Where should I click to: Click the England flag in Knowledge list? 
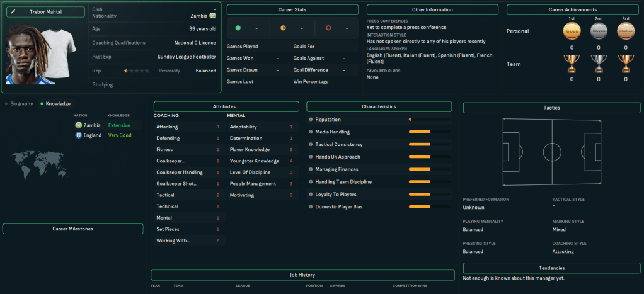(x=79, y=135)
